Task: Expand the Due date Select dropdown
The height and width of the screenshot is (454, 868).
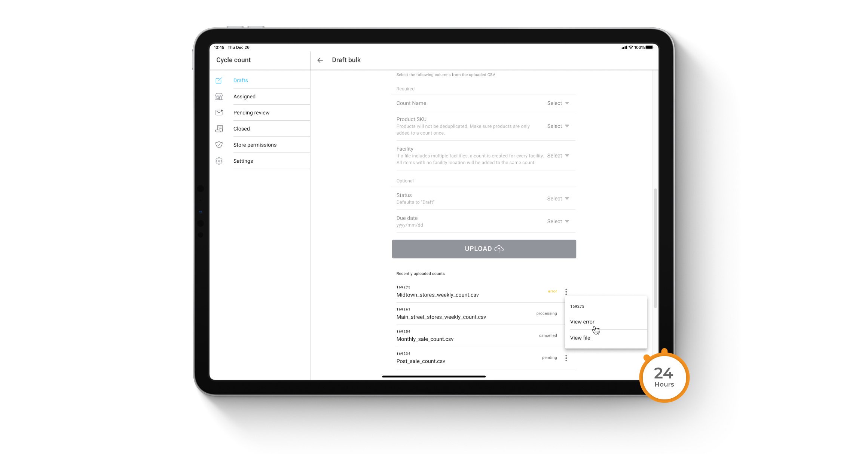Action: click(x=557, y=221)
